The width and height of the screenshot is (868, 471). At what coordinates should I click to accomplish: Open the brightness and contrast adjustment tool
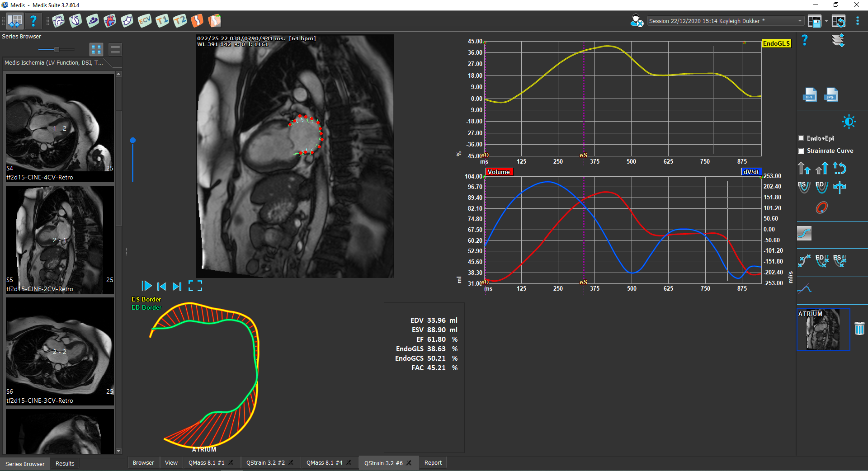tap(849, 122)
